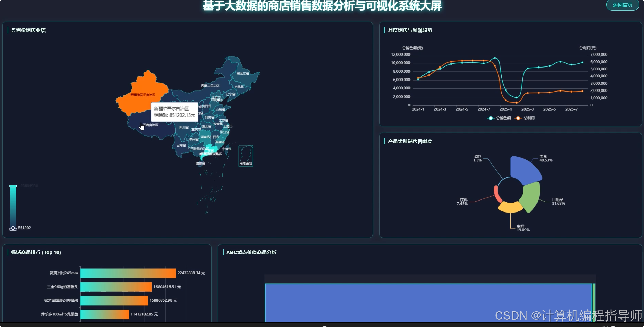This screenshot has width=644, height=327.
Task: Click the 总销售额(元) axis title
Action: [412, 48]
